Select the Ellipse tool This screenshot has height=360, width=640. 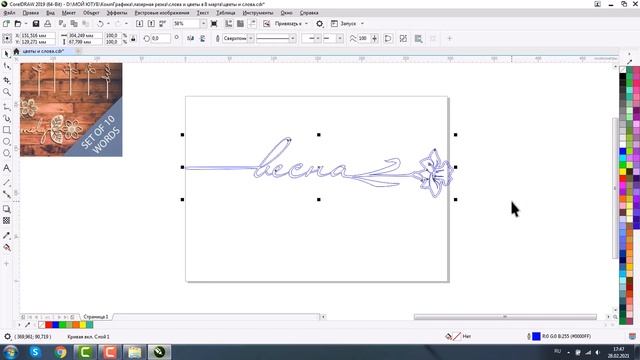point(7,142)
